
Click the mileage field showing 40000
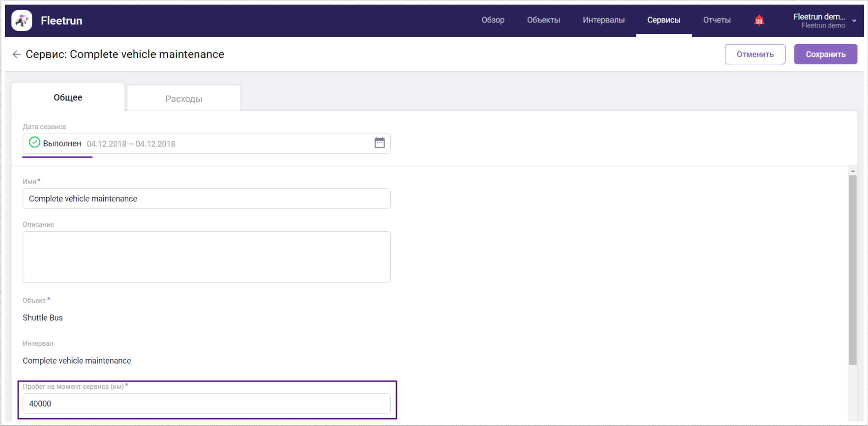[206, 404]
